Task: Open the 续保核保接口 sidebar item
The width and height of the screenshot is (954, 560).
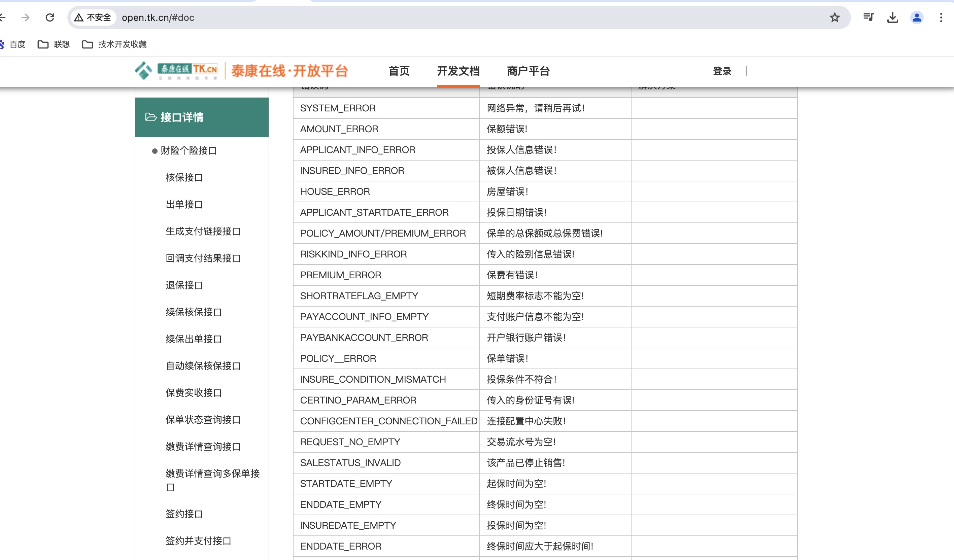Action: coord(194,312)
